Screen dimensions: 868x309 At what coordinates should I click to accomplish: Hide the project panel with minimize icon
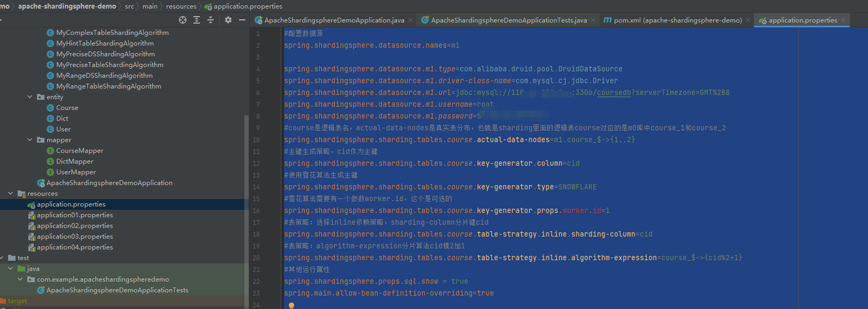[x=242, y=20]
